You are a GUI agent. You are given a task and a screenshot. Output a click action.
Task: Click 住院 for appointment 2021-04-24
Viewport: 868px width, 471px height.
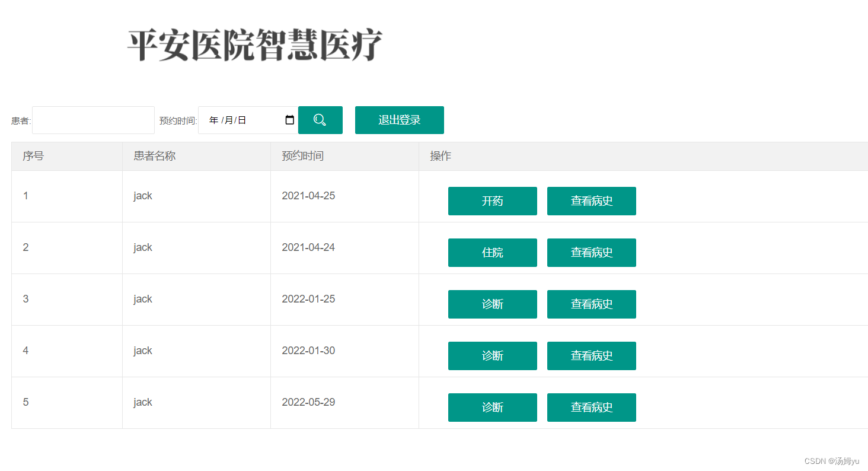pyautogui.click(x=493, y=252)
